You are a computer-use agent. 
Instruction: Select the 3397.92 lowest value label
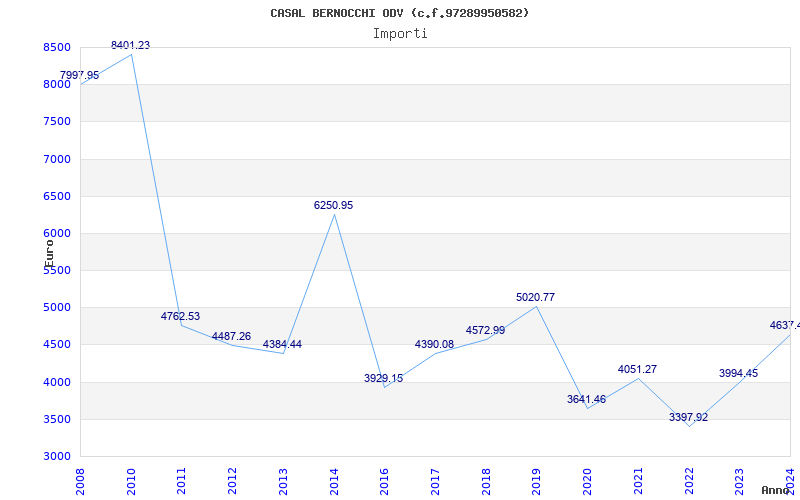coord(688,417)
